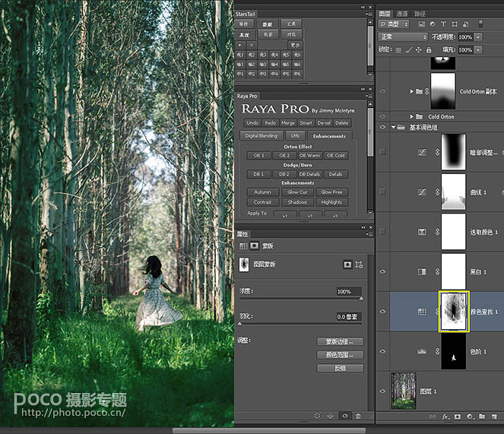The image size is (504, 434).
Task: Switch to the Color Lookup grid icon in Properties
Action: tap(243, 246)
